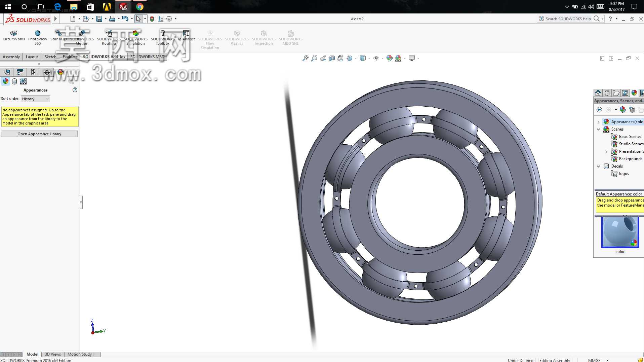Screen dimensions: 644x362
Task: Collapse the Scenes tree node
Action: click(x=599, y=129)
